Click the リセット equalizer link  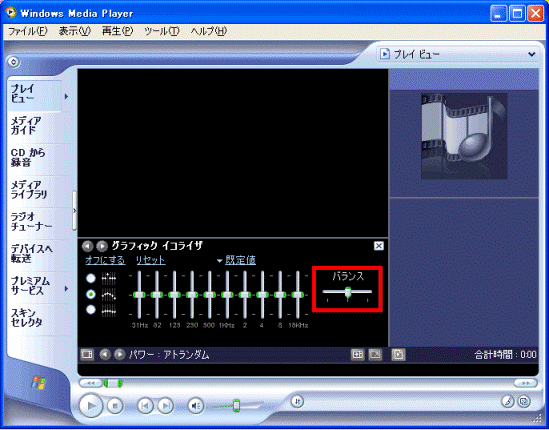(151, 260)
